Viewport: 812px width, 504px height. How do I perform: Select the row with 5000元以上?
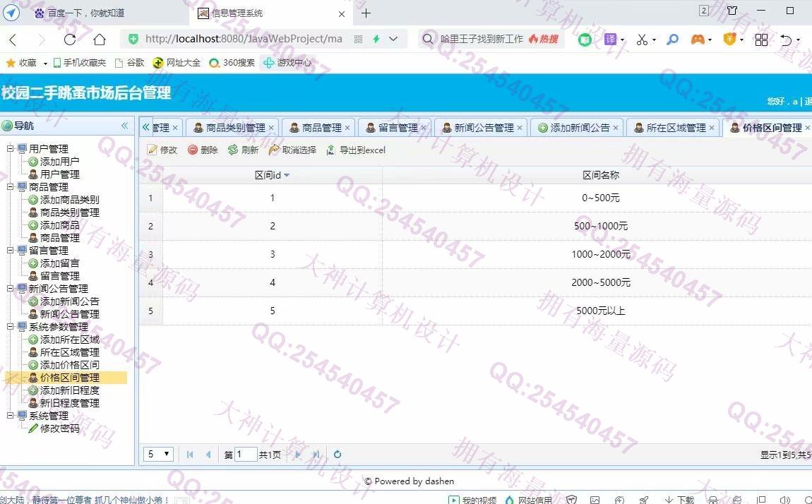pyautogui.click(x=475, y=311)
